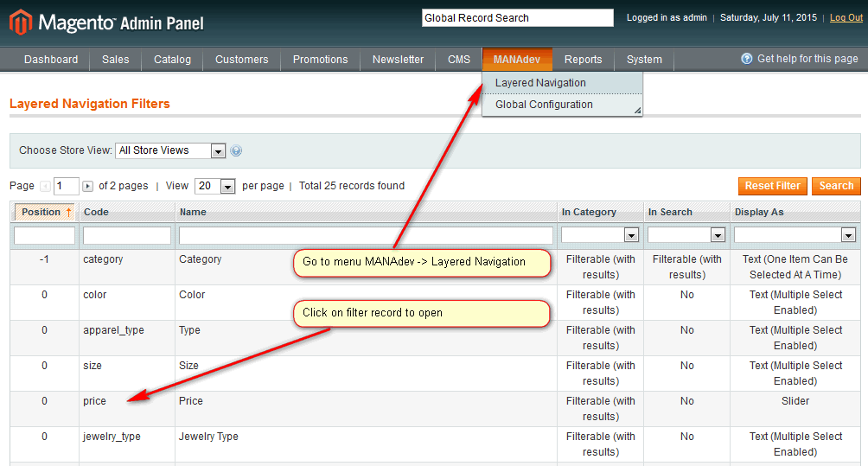Sort the table by the Name column

(x=193, y=212)
